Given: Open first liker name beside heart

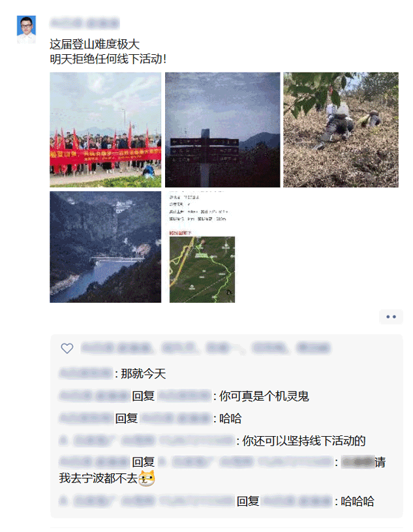Looking at the screenshot, I should 117,348.
